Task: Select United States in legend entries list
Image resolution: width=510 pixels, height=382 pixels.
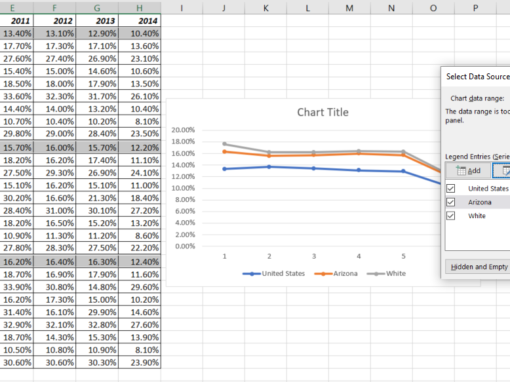Action: pos(488,188)
